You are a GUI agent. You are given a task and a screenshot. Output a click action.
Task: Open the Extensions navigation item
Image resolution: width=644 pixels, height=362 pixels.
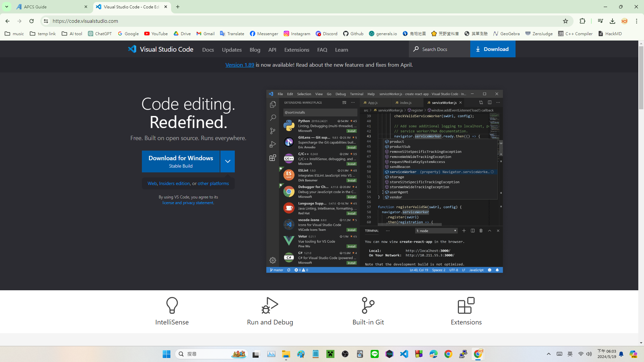(297, 50)
